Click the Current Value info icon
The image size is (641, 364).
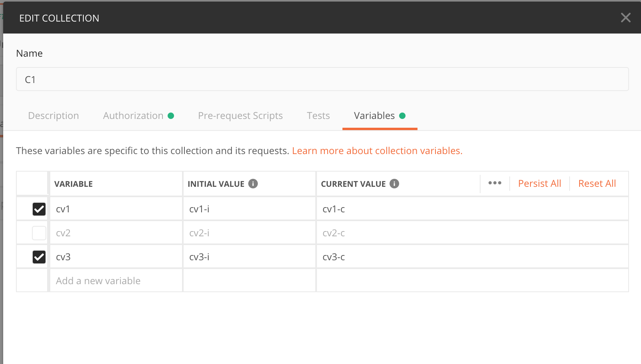point(394,184)
